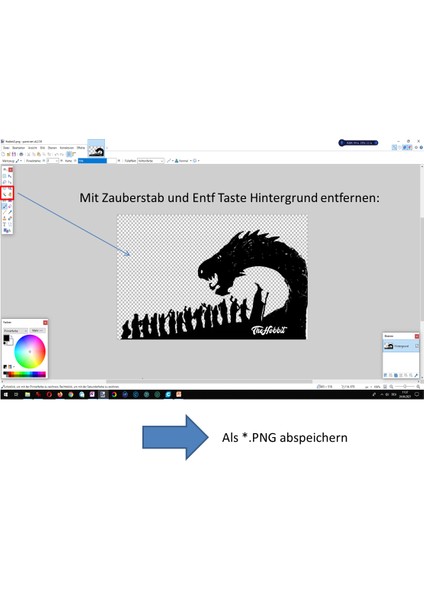This screenshot has height=600, width=424.
Task: Click Duplicate Layer icon in Layers panel
Action: click(x=396, y=375)
